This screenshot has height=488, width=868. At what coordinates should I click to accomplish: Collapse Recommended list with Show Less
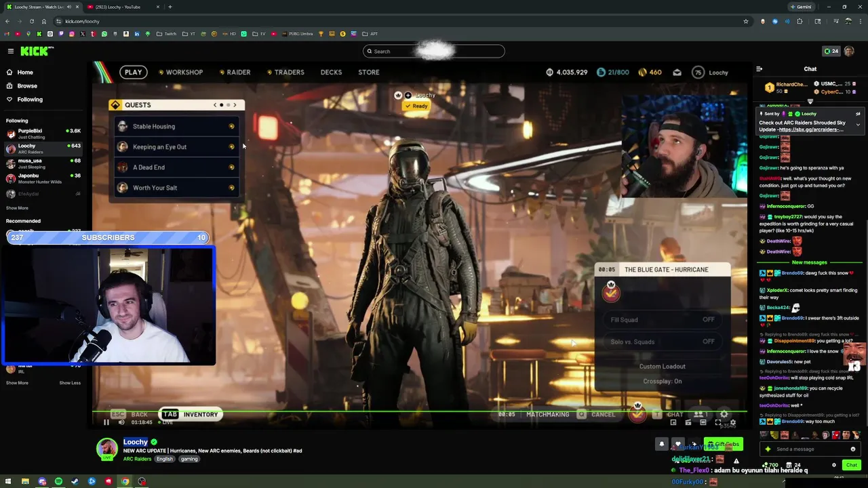pos(70,383)
